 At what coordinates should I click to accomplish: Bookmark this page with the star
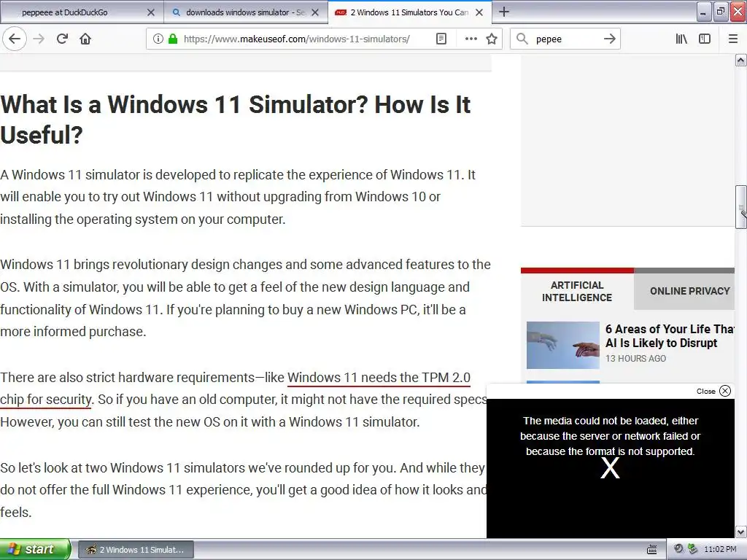coord(492,39)
